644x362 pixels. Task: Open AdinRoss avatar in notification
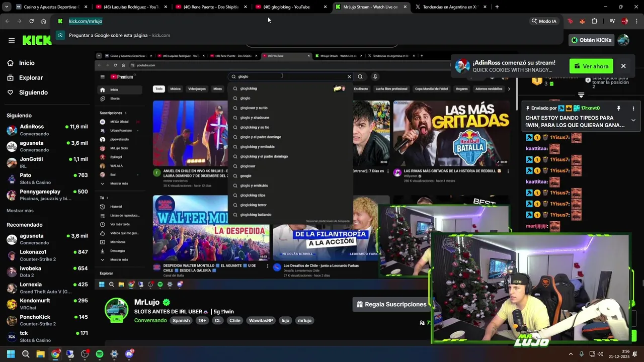coord(462,66)
